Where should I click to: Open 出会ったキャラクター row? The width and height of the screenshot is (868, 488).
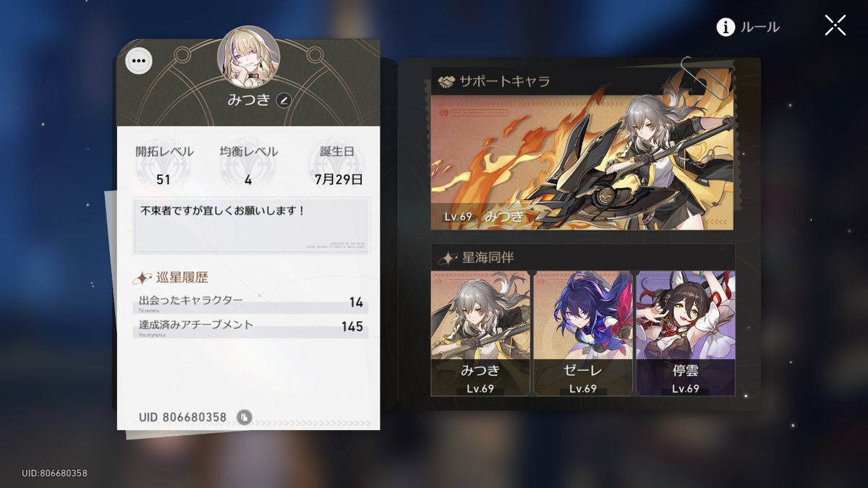point(251,304)
